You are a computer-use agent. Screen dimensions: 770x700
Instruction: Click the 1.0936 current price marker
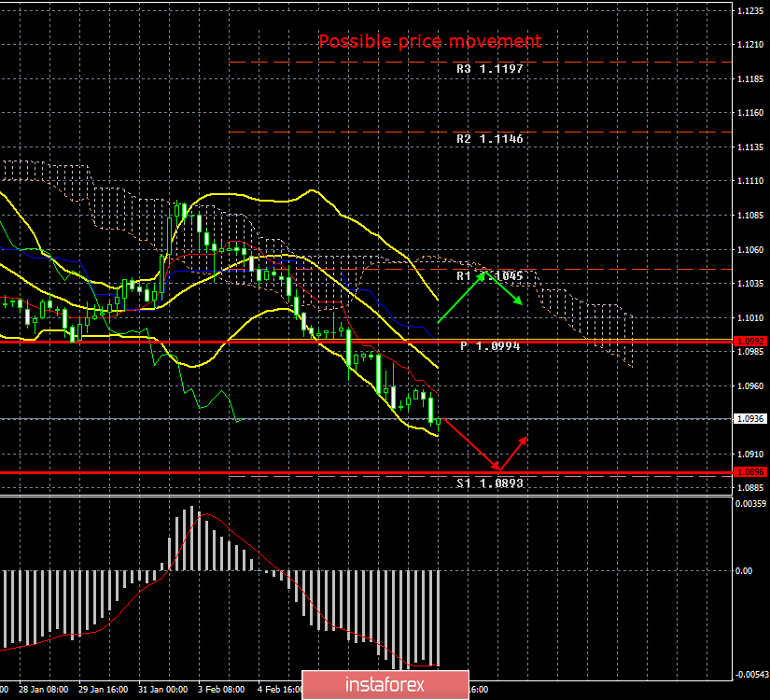tap(752, 419)
